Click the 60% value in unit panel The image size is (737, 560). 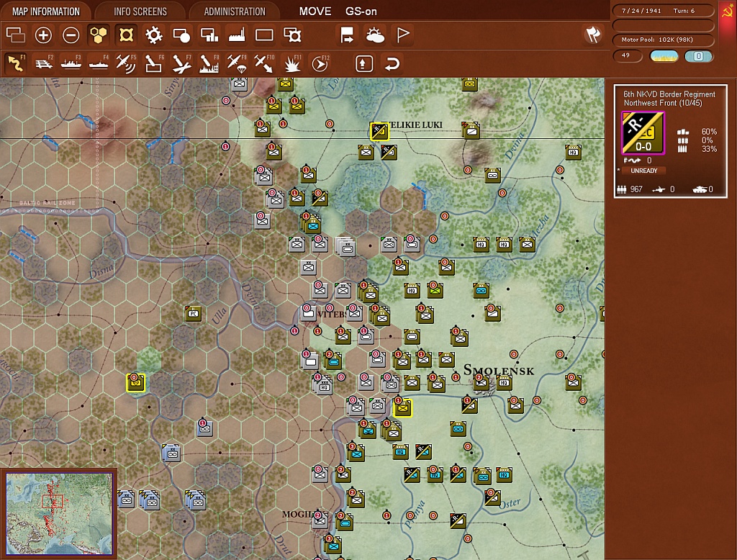[x=709, y=132]
